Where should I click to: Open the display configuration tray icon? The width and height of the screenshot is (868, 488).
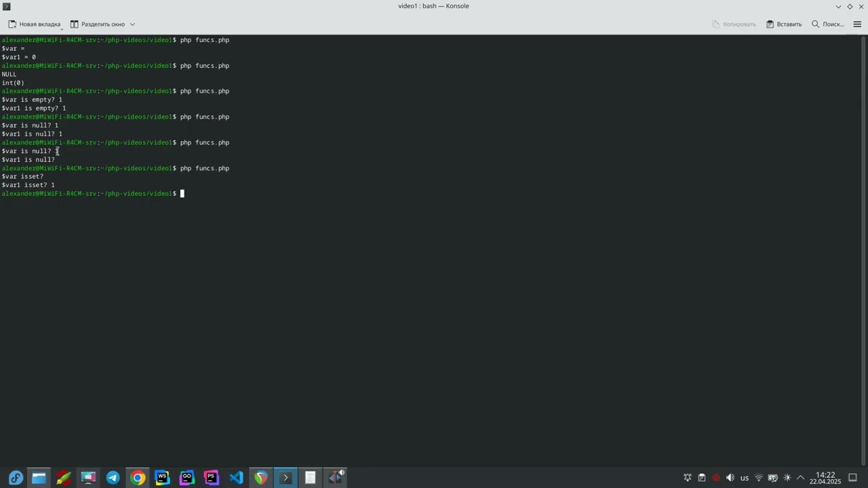[x=773, y=478]
